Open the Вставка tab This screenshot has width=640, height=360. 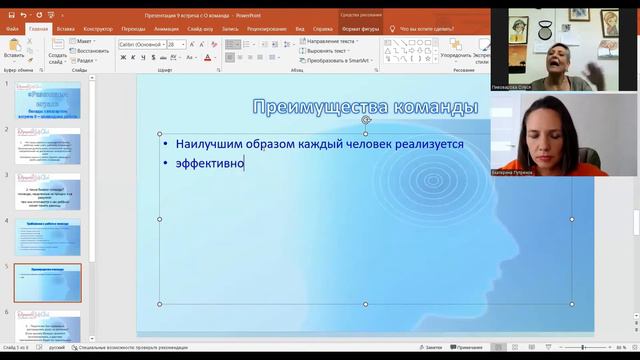(x=65, y=29)
